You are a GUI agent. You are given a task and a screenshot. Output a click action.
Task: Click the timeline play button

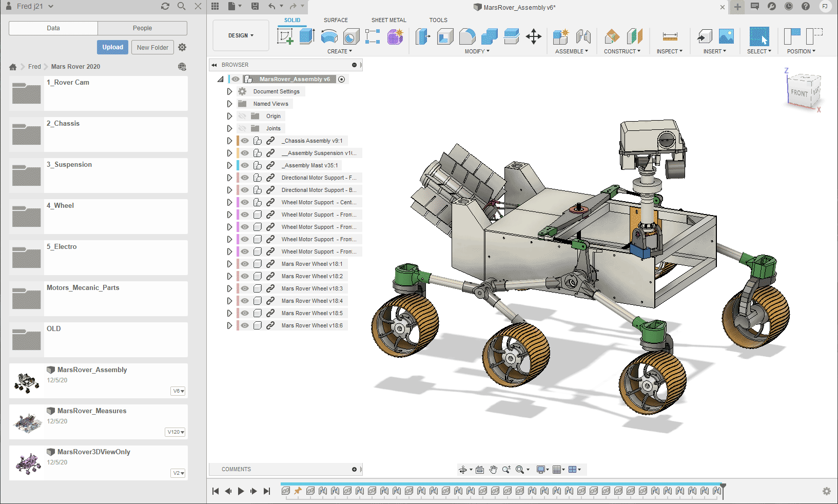pyautogui.click(x=241, y=491)
